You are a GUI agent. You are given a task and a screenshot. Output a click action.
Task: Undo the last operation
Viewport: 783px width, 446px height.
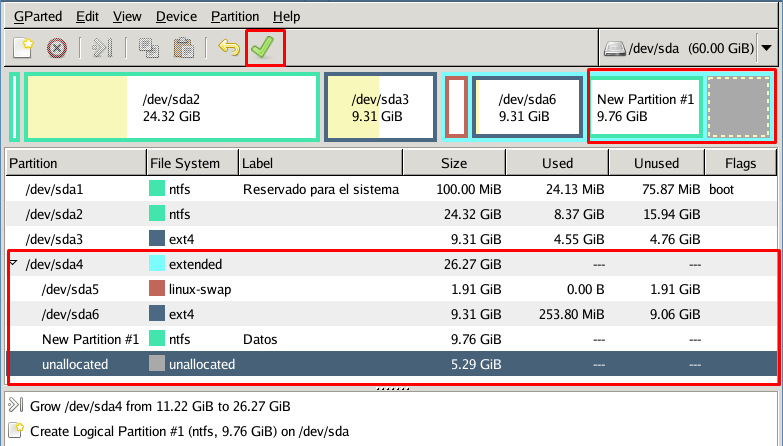pyautogui.click(x=228, y=48)
